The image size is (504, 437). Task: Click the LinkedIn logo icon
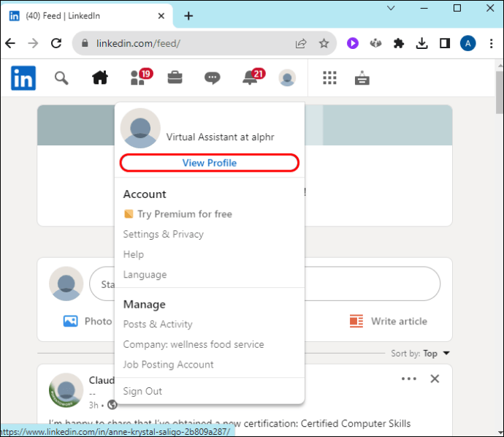pyautogui.click(x=23, y=78)
